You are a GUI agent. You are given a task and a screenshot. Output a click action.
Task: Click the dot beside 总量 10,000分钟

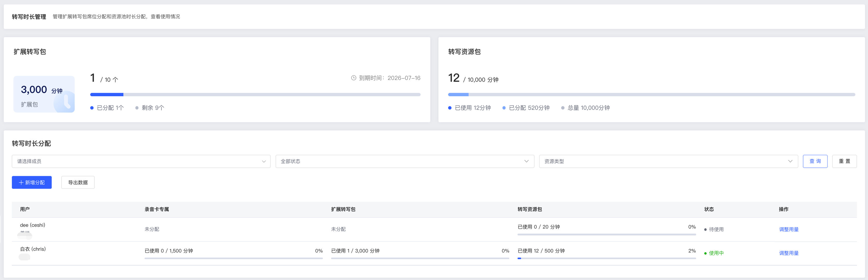pyautogui.click(x=563, y=108)
